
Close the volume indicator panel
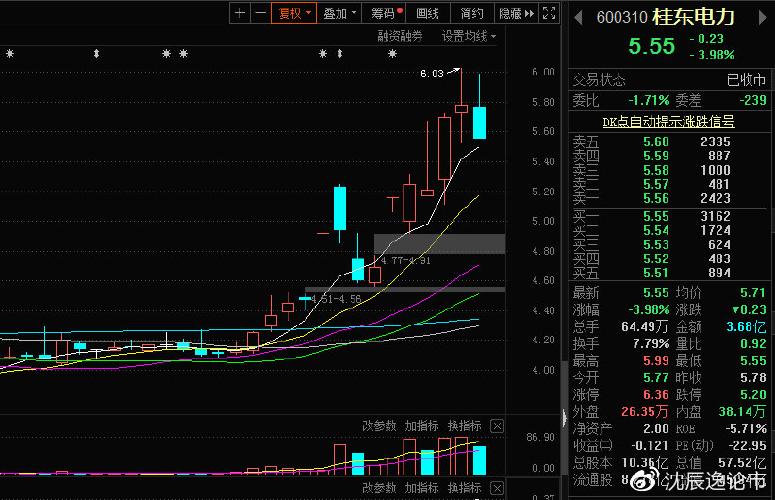(x=497, y=426)
